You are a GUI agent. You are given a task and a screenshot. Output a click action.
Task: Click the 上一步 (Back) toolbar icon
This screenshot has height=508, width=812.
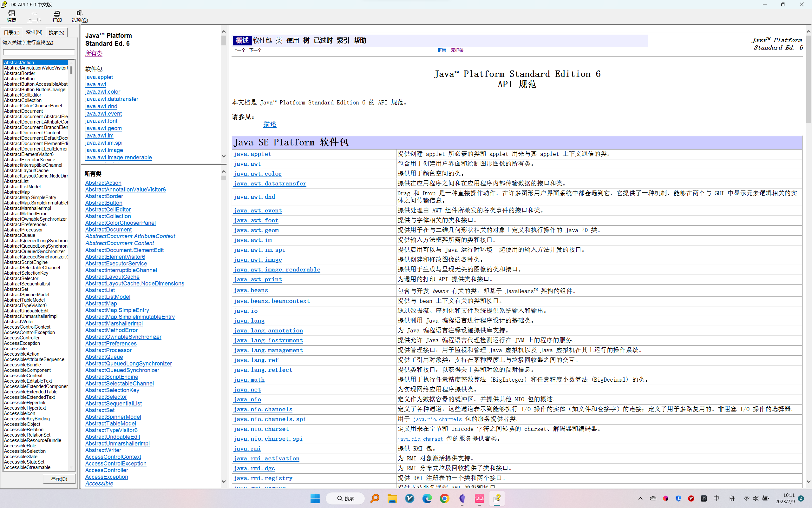click(x=34, y=16)
